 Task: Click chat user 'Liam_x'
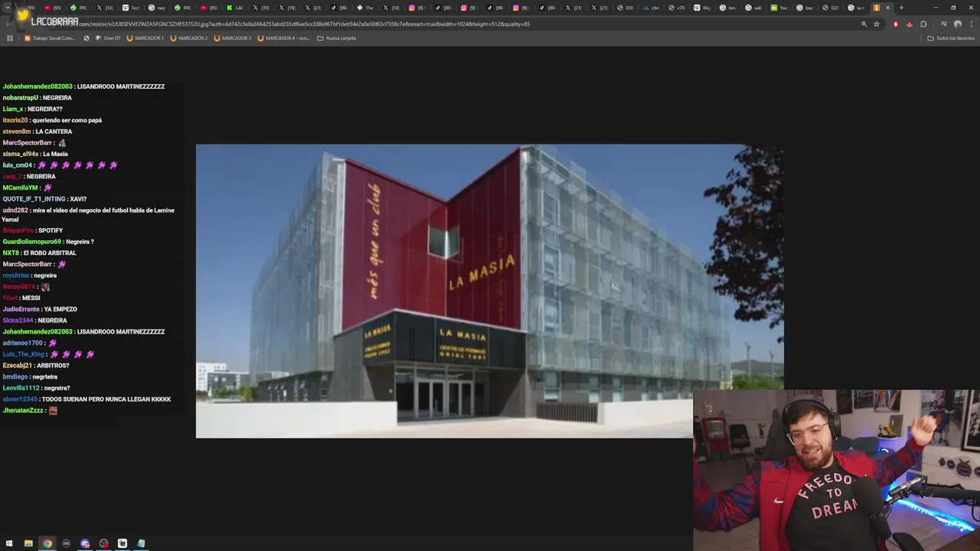[13, 109]
